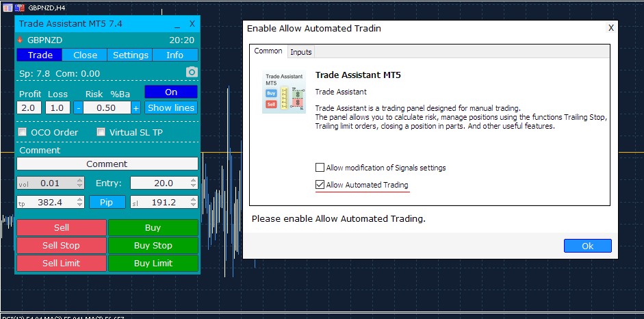Screen dimensions: 644x319
Task: Open the Settings tab in Trade Assistant
Action: click(x=130, y=55)
